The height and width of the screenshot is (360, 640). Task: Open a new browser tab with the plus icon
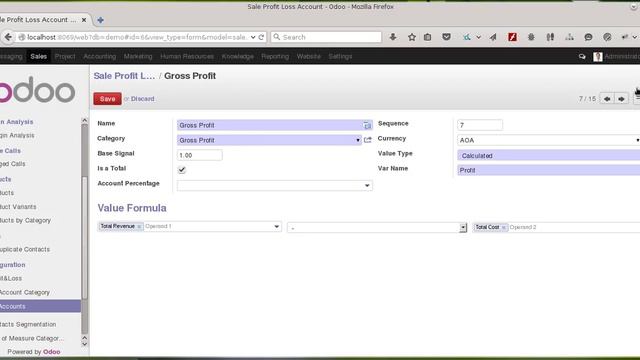tap(100, 20)
